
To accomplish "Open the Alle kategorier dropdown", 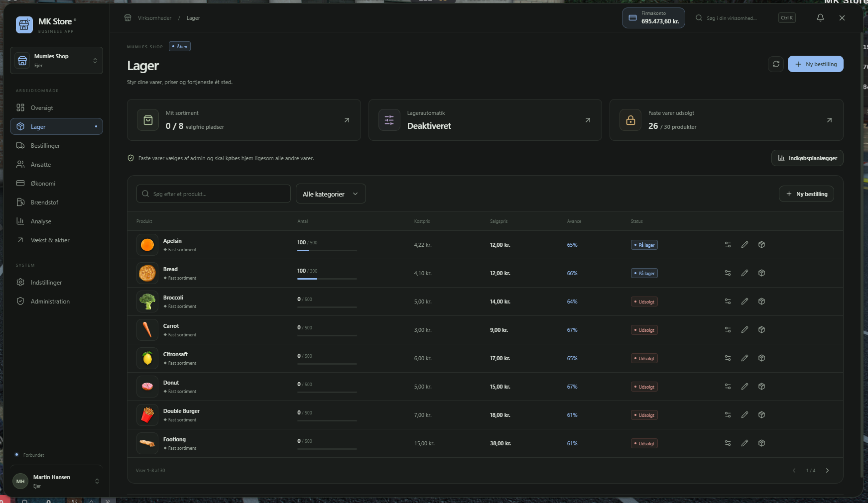I will pos(331,194).
